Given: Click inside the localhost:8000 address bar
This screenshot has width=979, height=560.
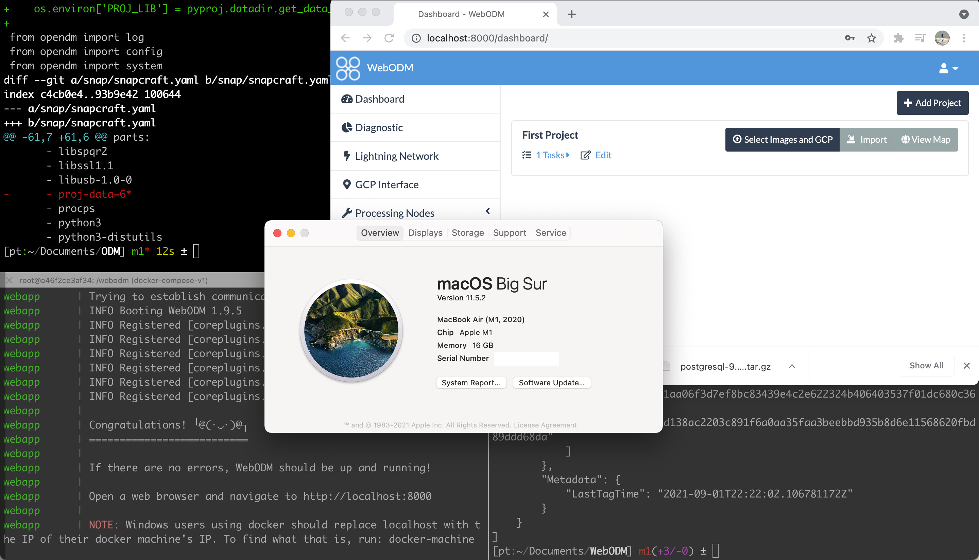Looking at the screenshot, I should point(487,38).
